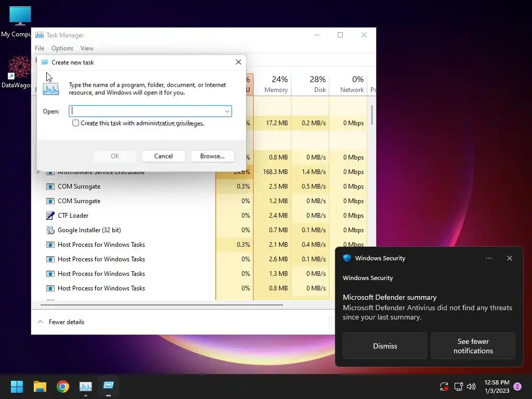The width and height of the screenshot is (532, 399).
Task: Click the Host Process icon in 2.6 MB row
Action: click(x=50, y=259)
